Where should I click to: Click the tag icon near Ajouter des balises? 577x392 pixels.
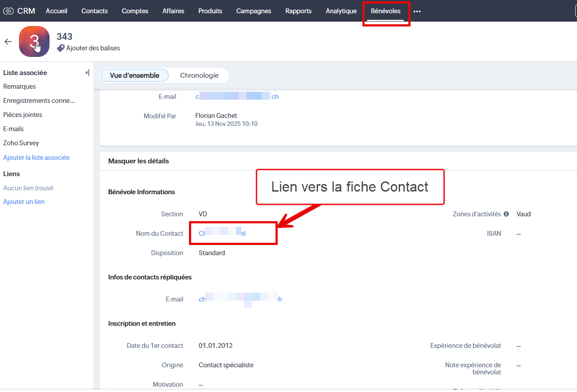tap(61, 48)
